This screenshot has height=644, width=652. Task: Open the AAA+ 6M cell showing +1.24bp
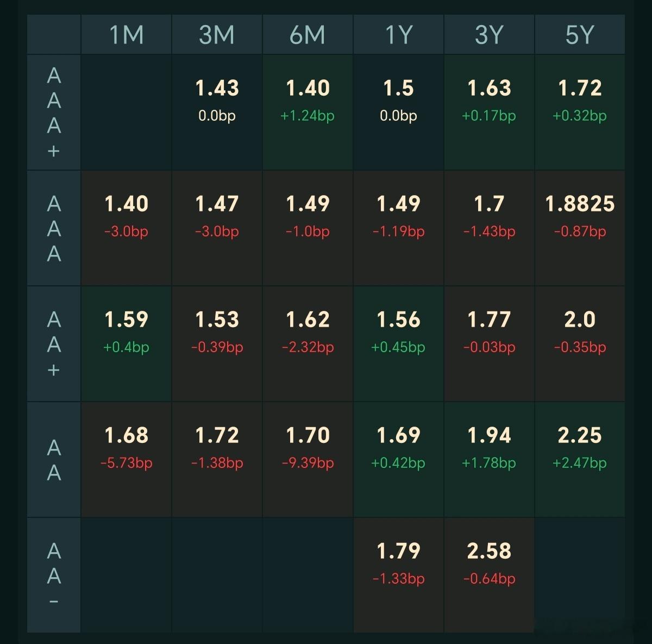[x=308, y=112]
